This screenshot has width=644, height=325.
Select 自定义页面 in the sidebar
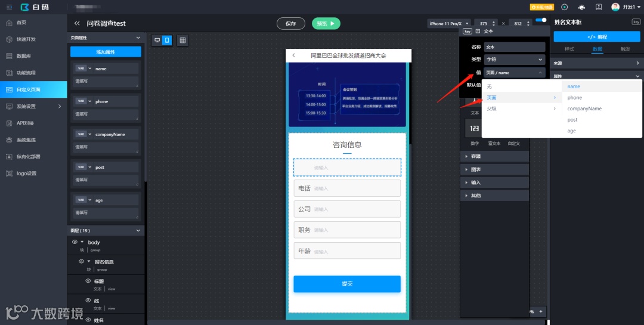(x=33, y=89)
